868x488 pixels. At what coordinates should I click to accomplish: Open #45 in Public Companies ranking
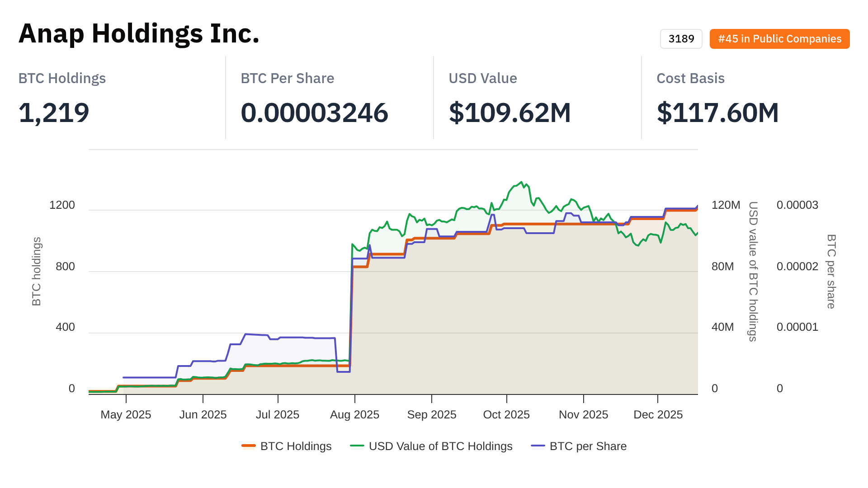click(x=779, y=39)
